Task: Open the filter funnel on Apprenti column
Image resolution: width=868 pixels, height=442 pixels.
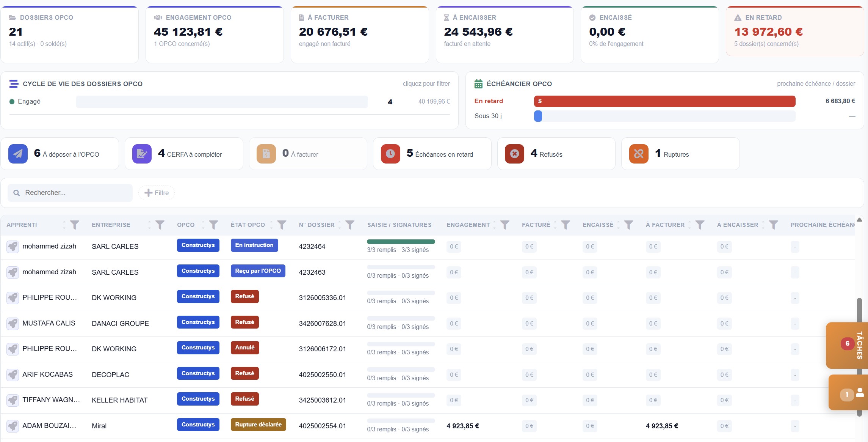Action: pyautogui.click(x=75, y=225)
